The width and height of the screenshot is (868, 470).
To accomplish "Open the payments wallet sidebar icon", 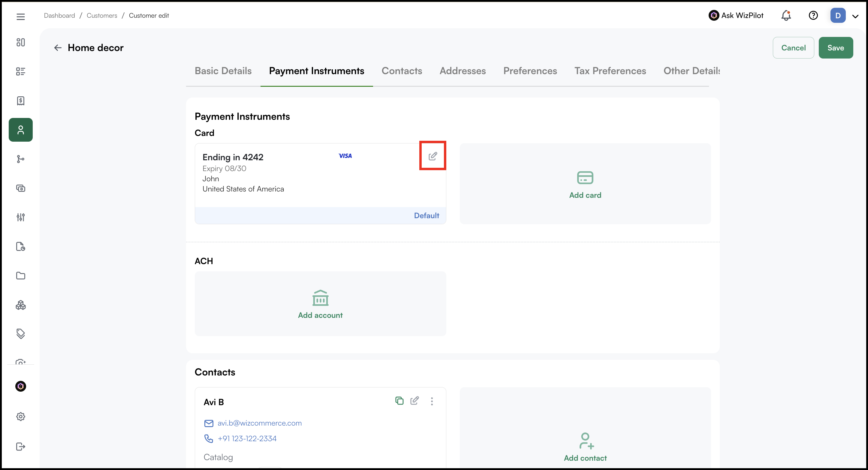I will pyautogui.click(x=20, y=188).
